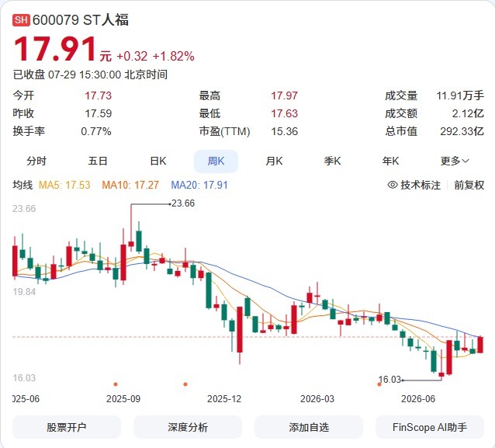This screenshot has height=448, width=495.
Task: Open 深度分析 deep analysis
Action: pyautogui.click(x=188, y=427)
